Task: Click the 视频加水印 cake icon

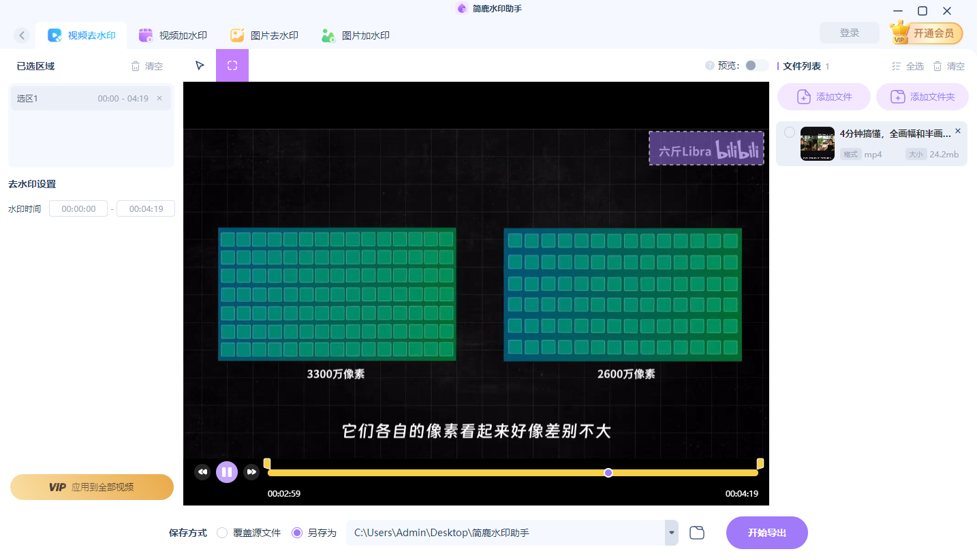Action: (x=146, y=35)
